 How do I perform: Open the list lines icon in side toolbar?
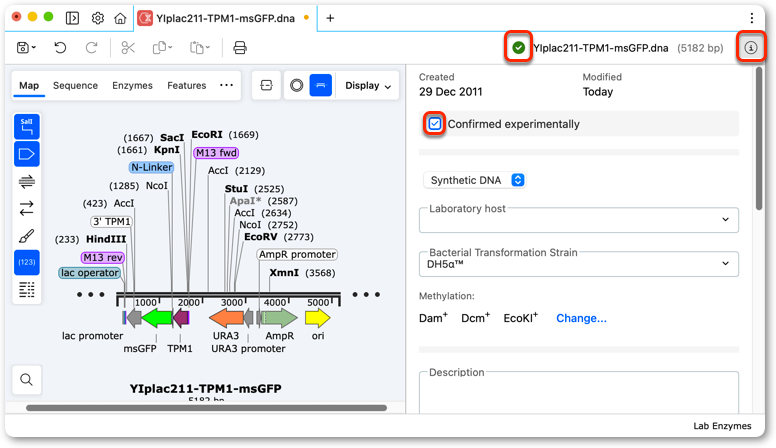(27, 290)
